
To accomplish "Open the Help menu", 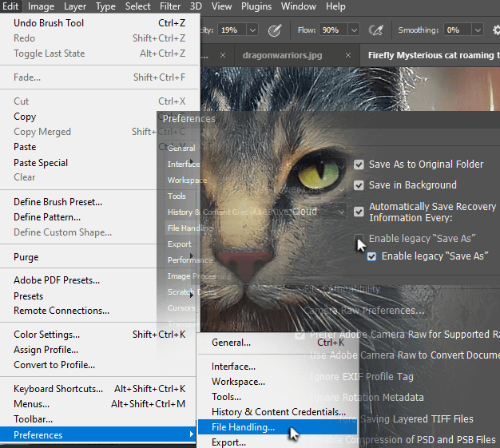I will click(x=335, y=6).
